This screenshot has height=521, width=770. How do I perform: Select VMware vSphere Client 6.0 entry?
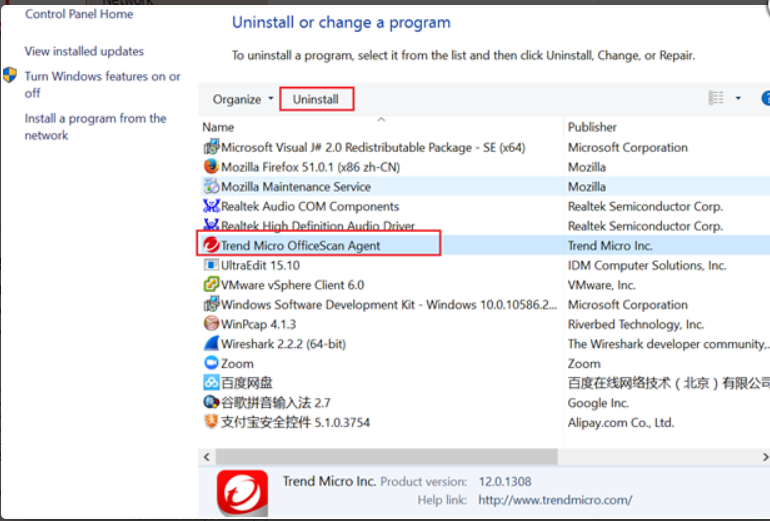click(x=292, y=285)
